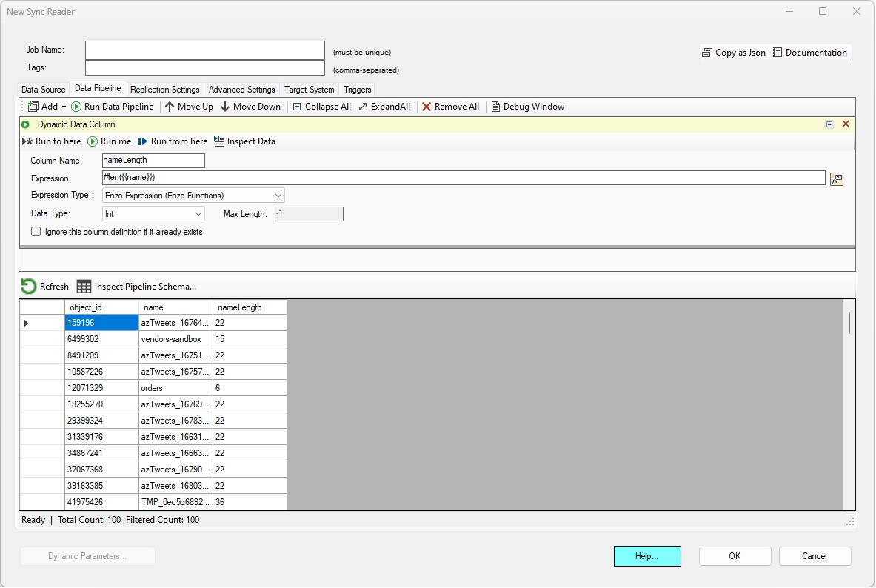Open the Add component menu
The image size is (876, 588).
[47, 107]
